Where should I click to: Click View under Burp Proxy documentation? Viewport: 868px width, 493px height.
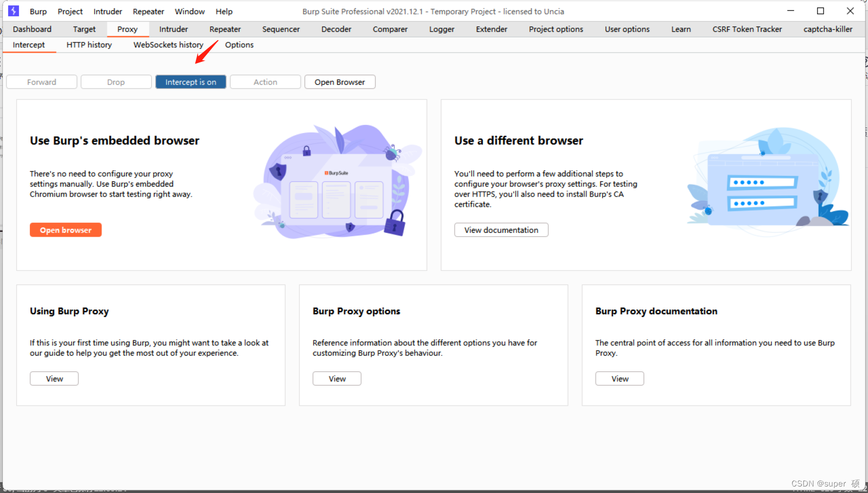[620, 379]
